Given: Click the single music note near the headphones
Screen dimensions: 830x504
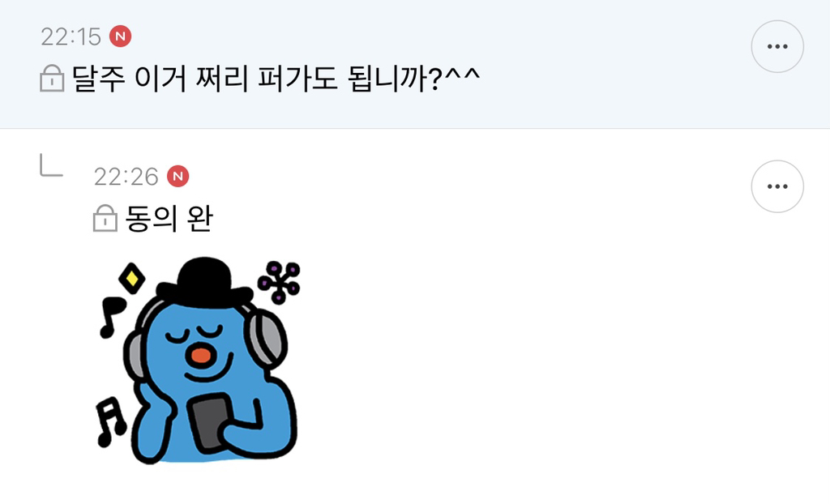Looking at the screenshot, I should (x=112, y=317).
